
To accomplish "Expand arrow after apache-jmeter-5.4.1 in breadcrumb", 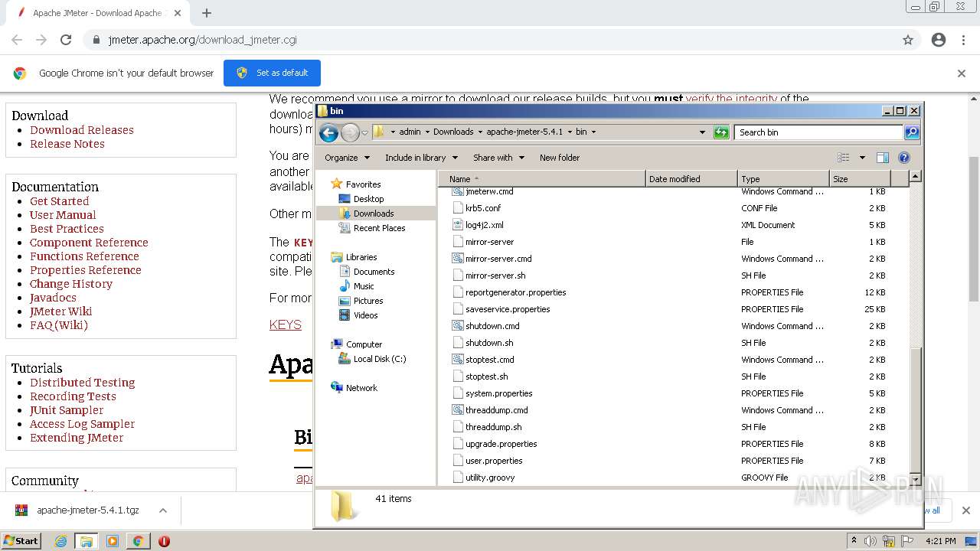I will point(569,132).
